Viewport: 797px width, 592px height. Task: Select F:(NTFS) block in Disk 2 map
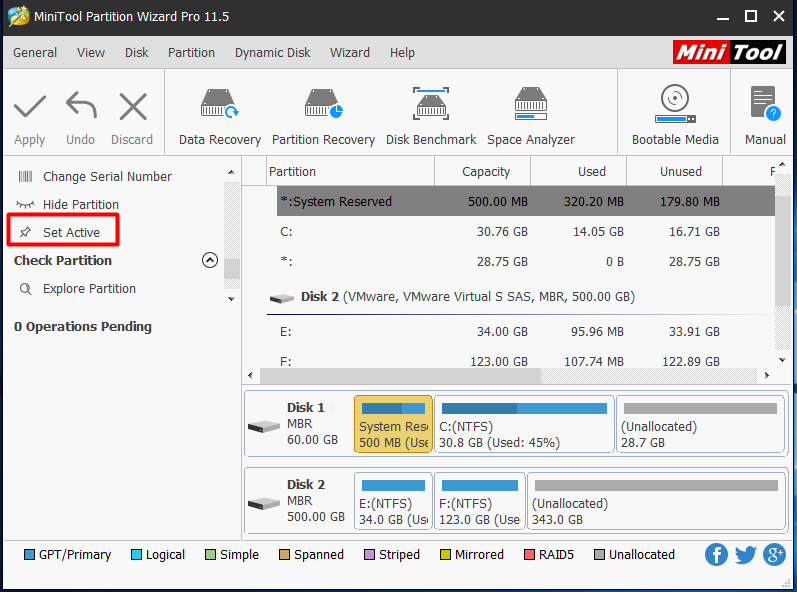pos(480,501)
